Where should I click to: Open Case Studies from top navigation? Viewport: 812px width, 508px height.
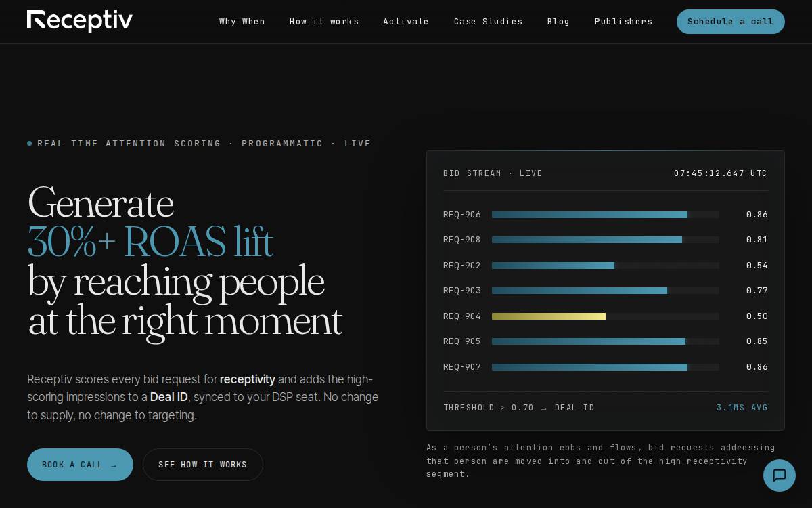pos(488,22)
